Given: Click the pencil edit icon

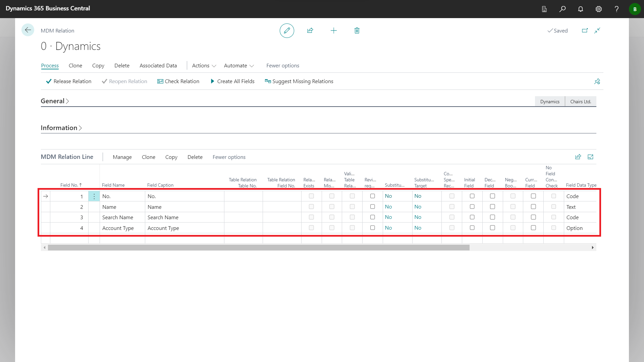Looking at the screenshot, I should coord(287,31).
